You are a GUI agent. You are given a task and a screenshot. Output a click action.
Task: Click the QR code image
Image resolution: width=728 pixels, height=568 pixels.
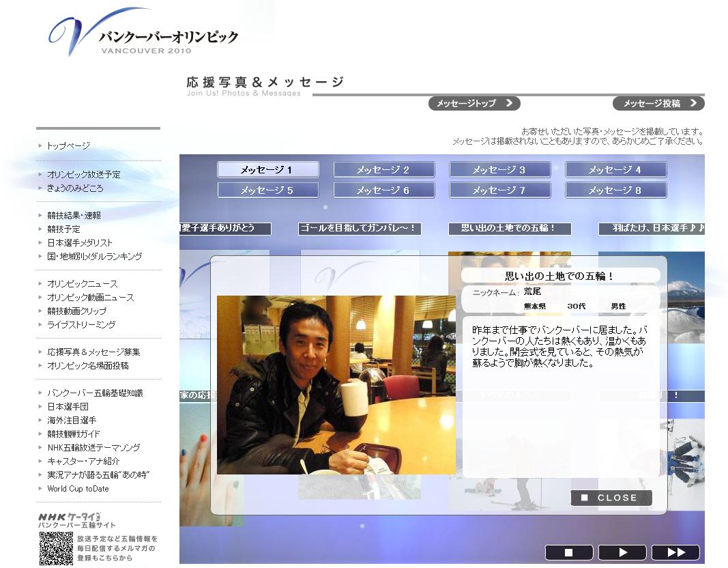pyautogui.click(x=56, y=548)
